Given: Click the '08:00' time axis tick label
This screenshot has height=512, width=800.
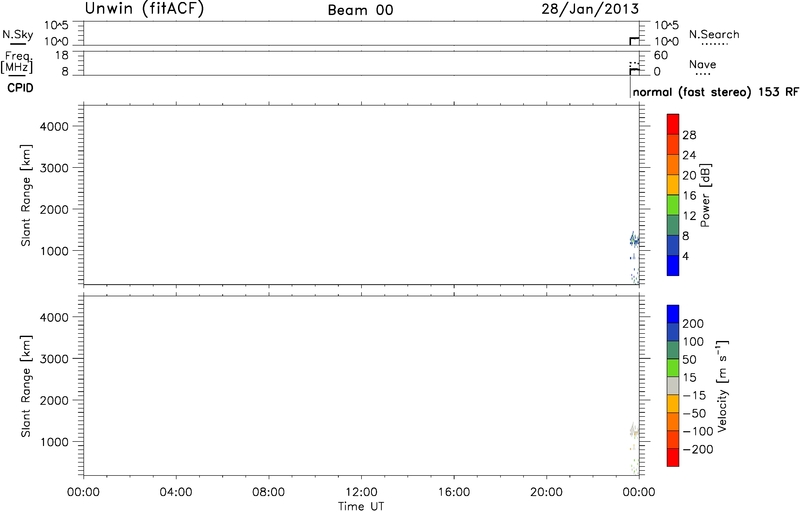Looking at the screenshot, I should (268, 493).
